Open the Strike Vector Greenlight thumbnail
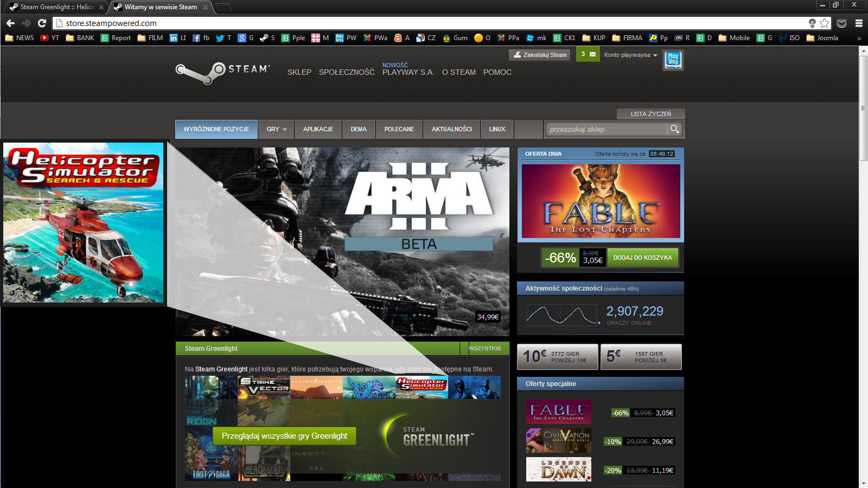Viewport: 868px width, 488px height. [264, 387]
